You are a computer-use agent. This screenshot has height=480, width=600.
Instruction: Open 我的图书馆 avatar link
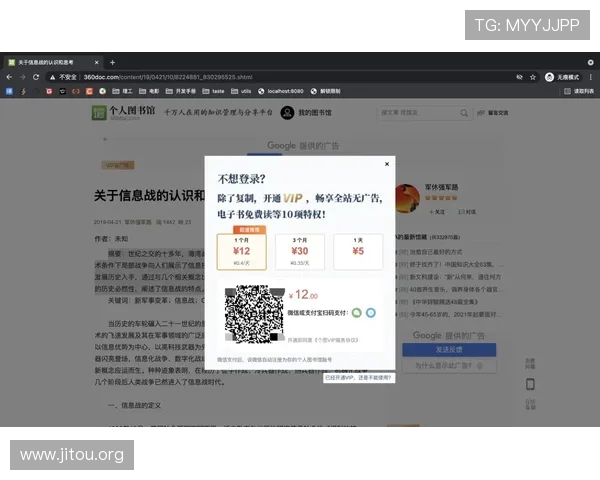[306, 113]
